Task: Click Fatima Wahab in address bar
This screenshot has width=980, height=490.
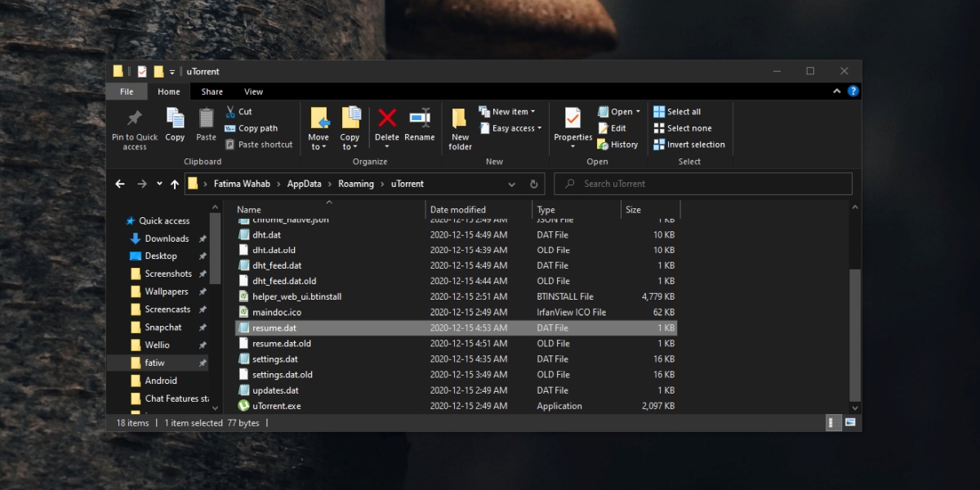Action: click(x=242, y=184)
